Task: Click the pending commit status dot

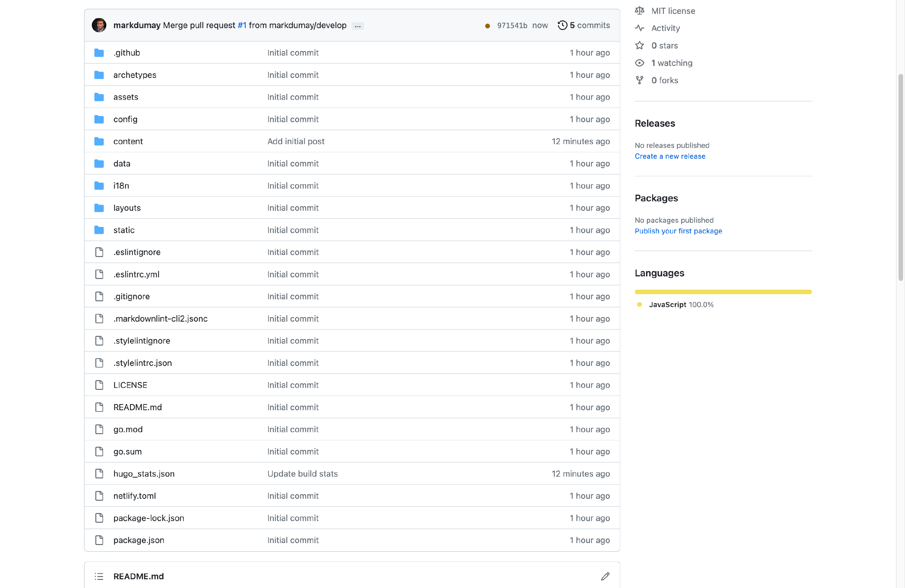Action: tap(487, 26)
